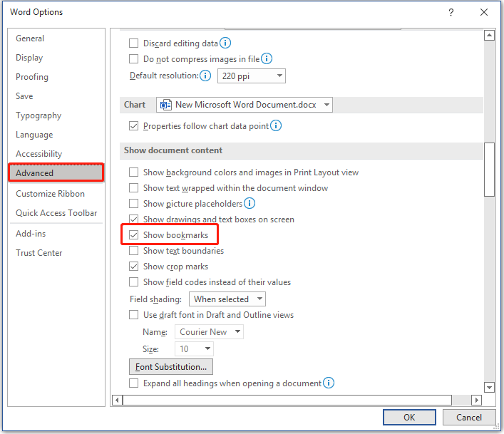The width and height of the screenshot is (504, 434).
Task: Click the vertical scrollbar thumb
Action: click(489, 170)
